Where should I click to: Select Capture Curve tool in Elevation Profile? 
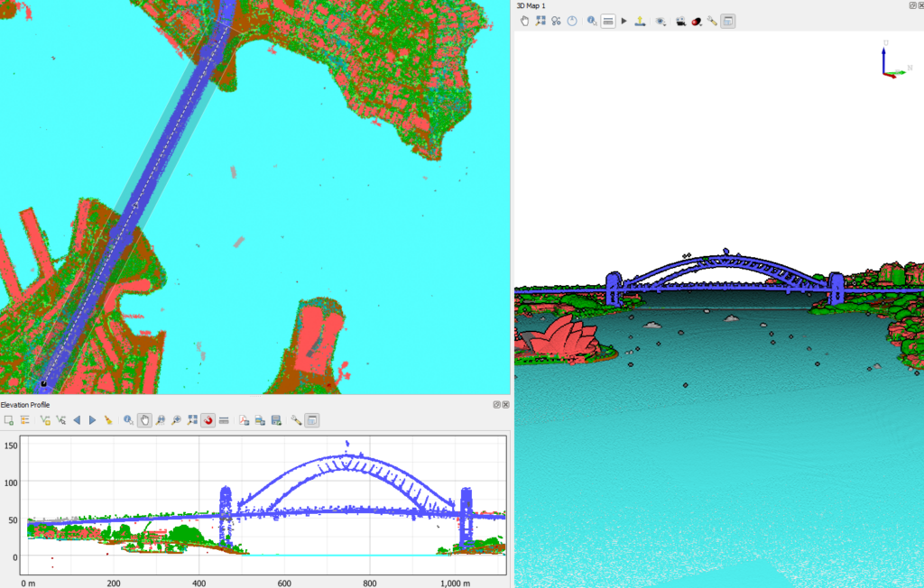pyautogui.click(x=45, y=420)
